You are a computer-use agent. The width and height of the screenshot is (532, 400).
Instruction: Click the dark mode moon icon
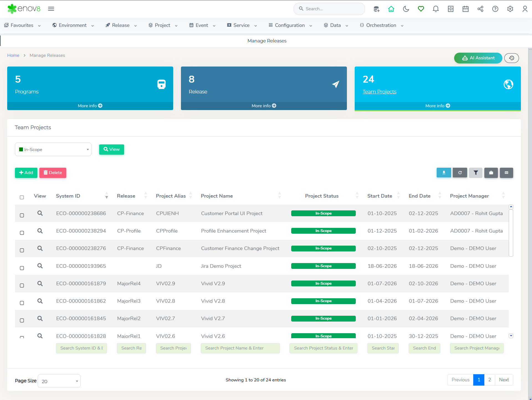pyautogui.click(x=406, y=9)
